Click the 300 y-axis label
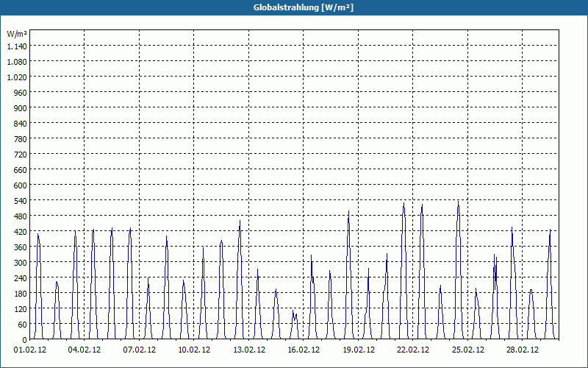 (21, 263)
